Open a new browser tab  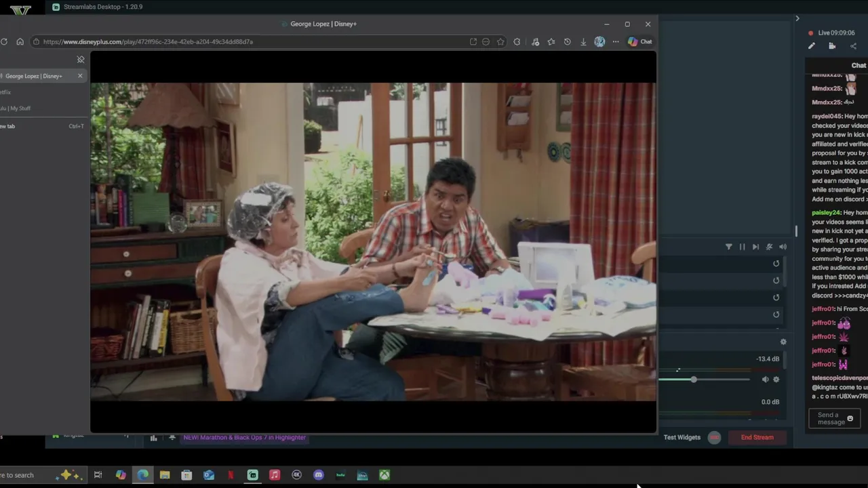(42, 126)
